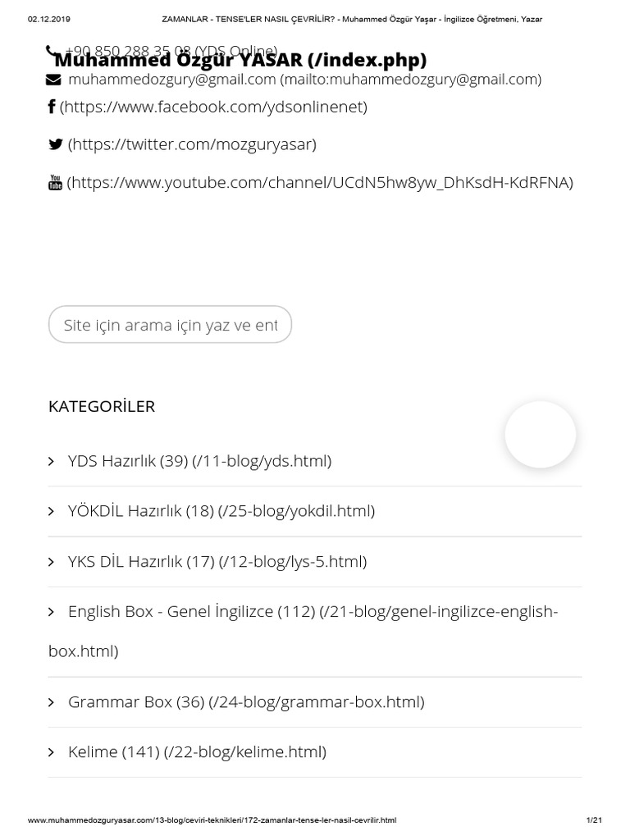This screenshot has width=630, height=840.
Task: Click the chevron beside YDS Hazırlık
Action: click(52, 461)
